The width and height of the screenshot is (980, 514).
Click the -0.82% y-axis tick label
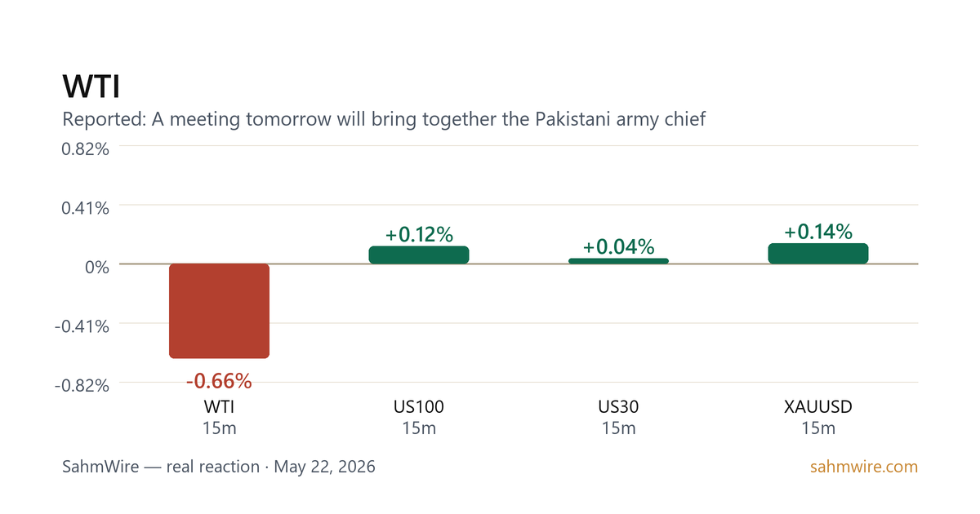click(x=82, y=385)
